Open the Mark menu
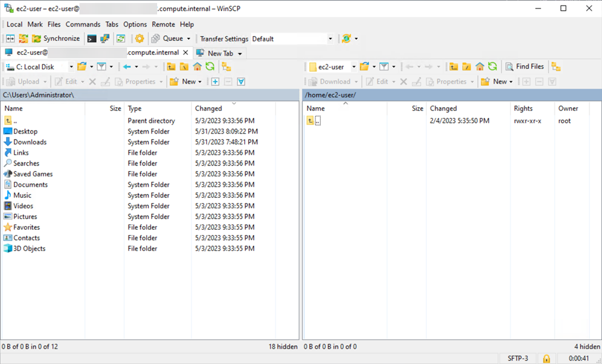 (35, 24)
